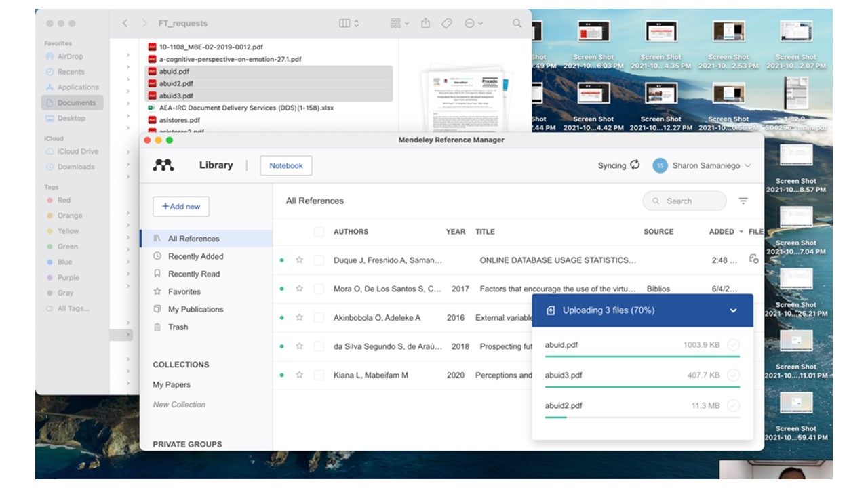Screen dimensions: 868x488
Task: Click the AirDrop icon in Finder sidebar
Action: 50,56
